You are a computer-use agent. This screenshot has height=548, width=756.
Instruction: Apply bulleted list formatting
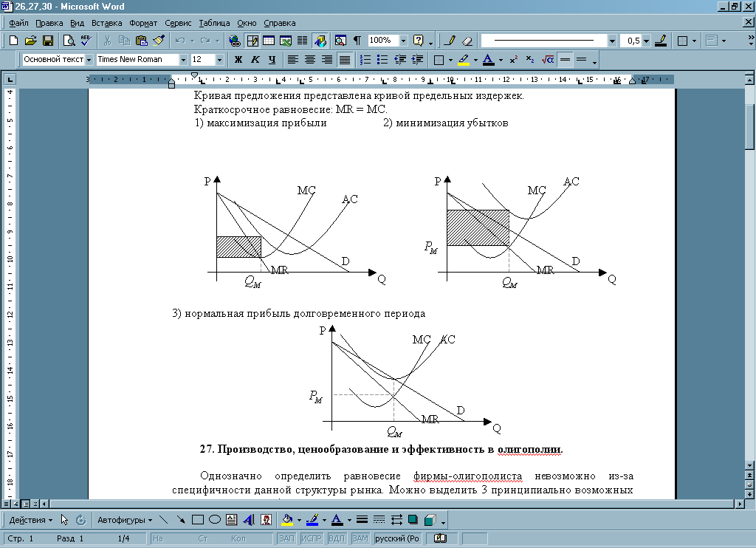point(382,60)
